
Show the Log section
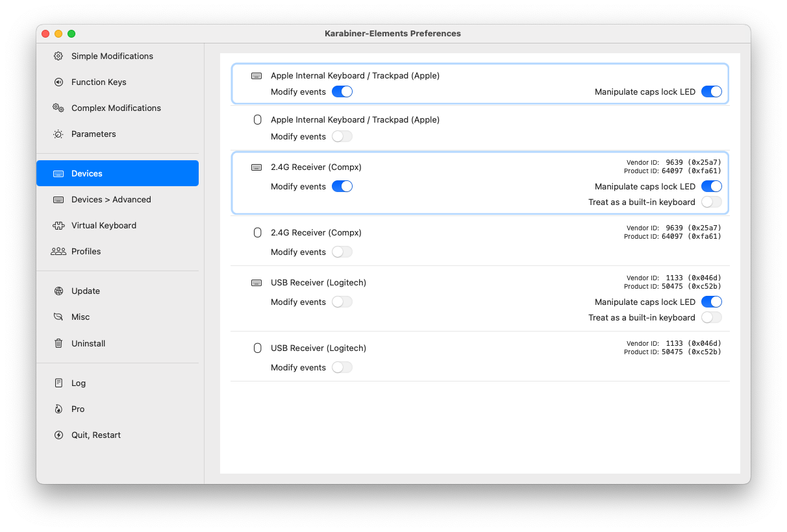[x=118, y=383]
